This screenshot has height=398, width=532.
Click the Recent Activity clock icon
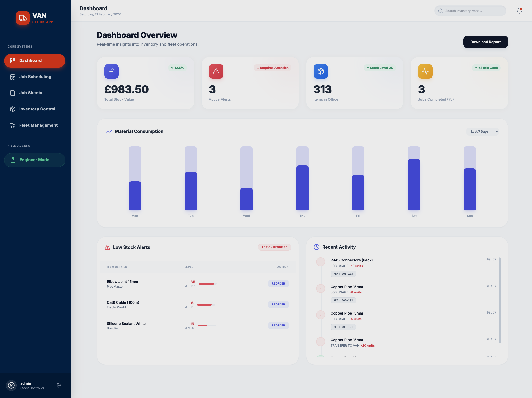click(317, 247)
